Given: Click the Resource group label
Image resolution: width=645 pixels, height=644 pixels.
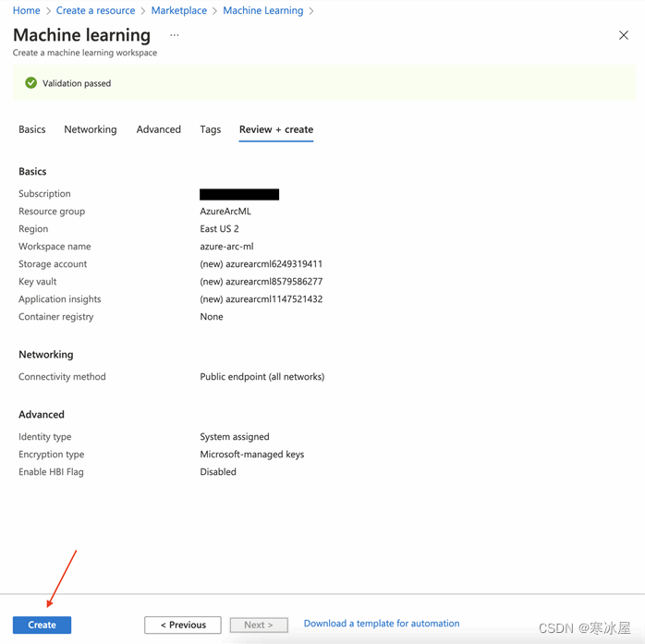Looking at the screenshot, I should pyautogui.click(x=52, y=212).
